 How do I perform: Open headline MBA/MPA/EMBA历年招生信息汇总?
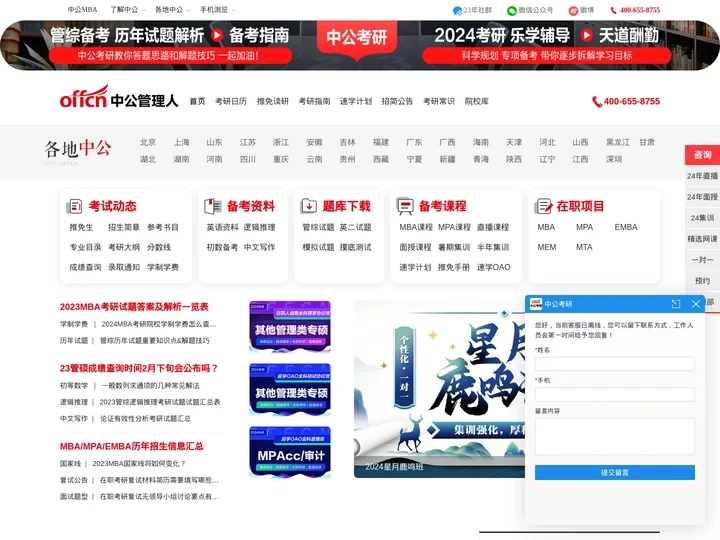point(131,446)
